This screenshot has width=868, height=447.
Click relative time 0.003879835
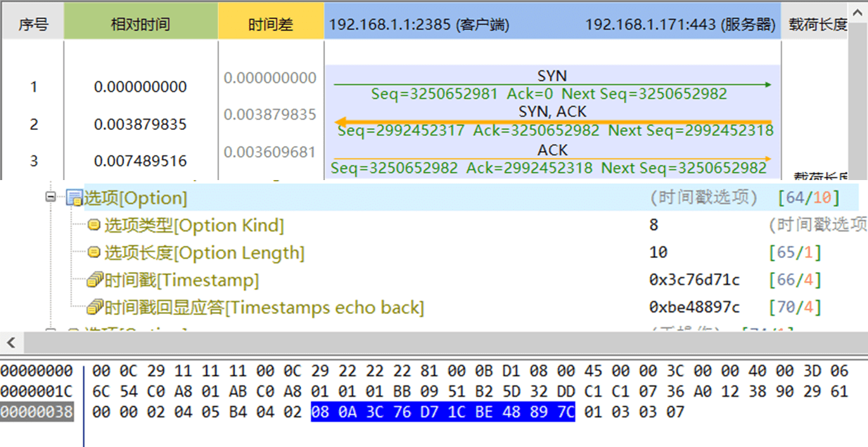141,124
